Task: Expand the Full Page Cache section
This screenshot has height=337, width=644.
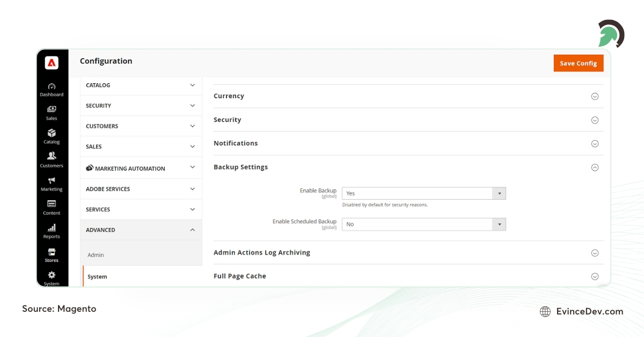Action: pyautogui.click(x=595, y=276)
